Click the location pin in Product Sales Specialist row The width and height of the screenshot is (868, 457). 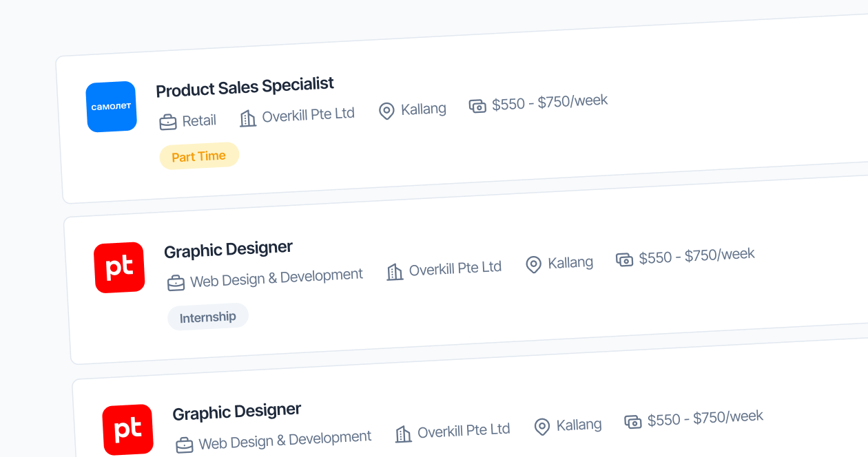(x=386, y=111)
